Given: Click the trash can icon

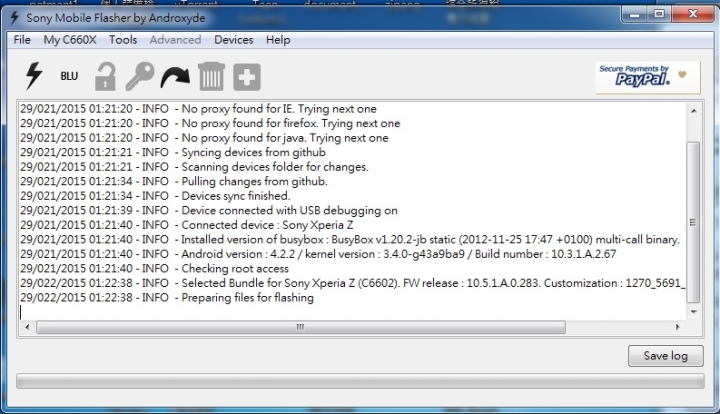Looking at the screenshot, I should pyautogui.click(x=211, y=76).
